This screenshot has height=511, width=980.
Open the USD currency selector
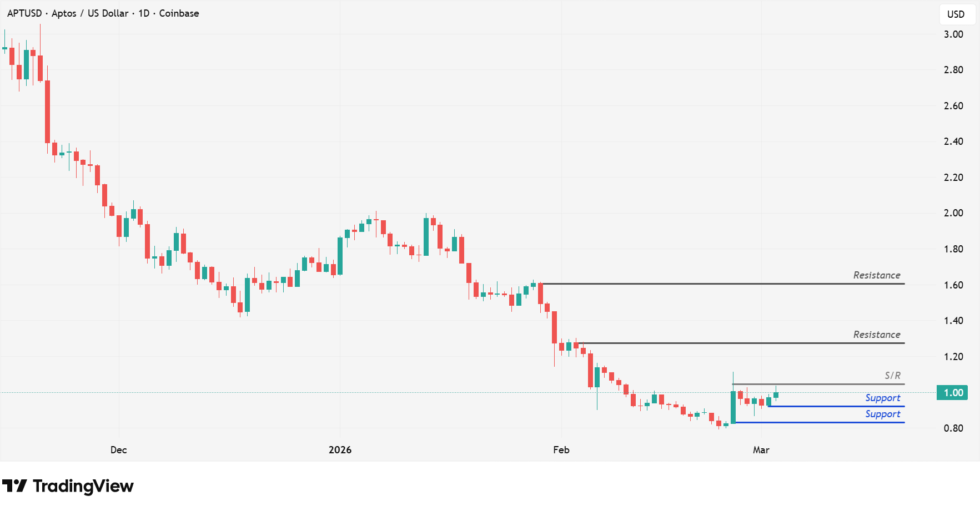click(956, 14)
